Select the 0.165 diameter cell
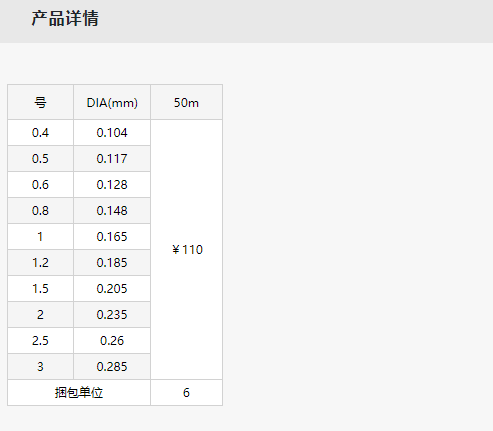Screen dimensions: 493x431 point(112,237)
